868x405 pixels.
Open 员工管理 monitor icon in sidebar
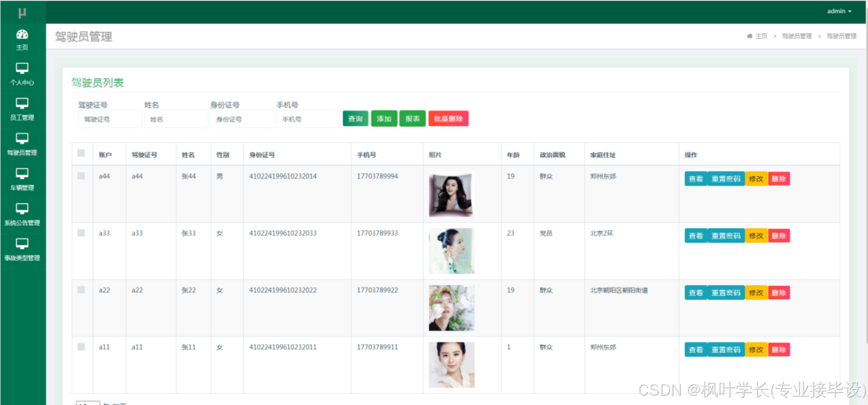pyautogui.click(x=22, y=103)
